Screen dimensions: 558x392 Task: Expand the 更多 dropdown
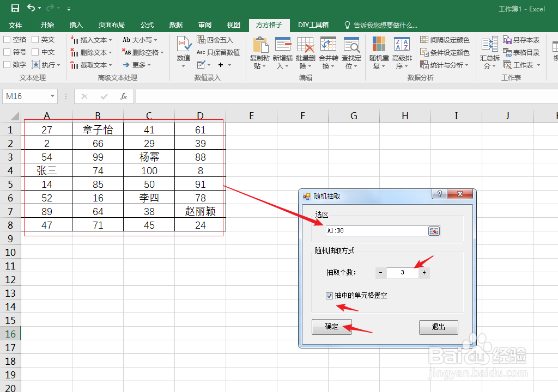[149, 65]
